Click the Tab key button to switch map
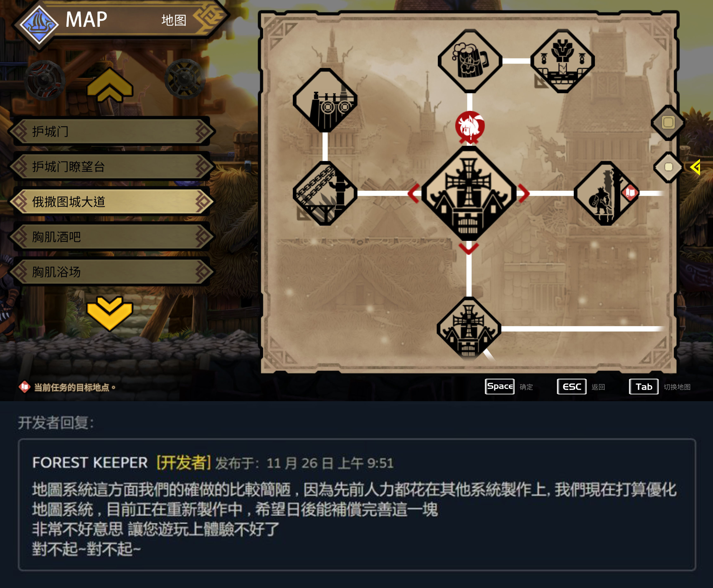Screen dimensions: 713x588 pos(644,387)
